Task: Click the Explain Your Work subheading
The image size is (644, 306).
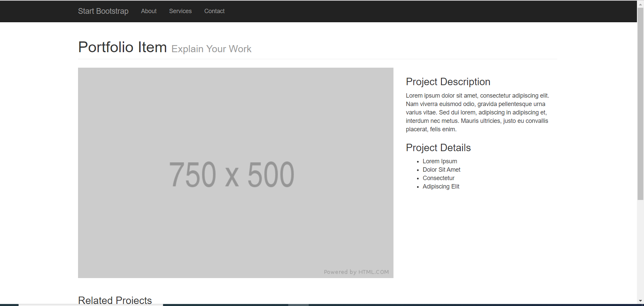Action: tap(211, 49)
